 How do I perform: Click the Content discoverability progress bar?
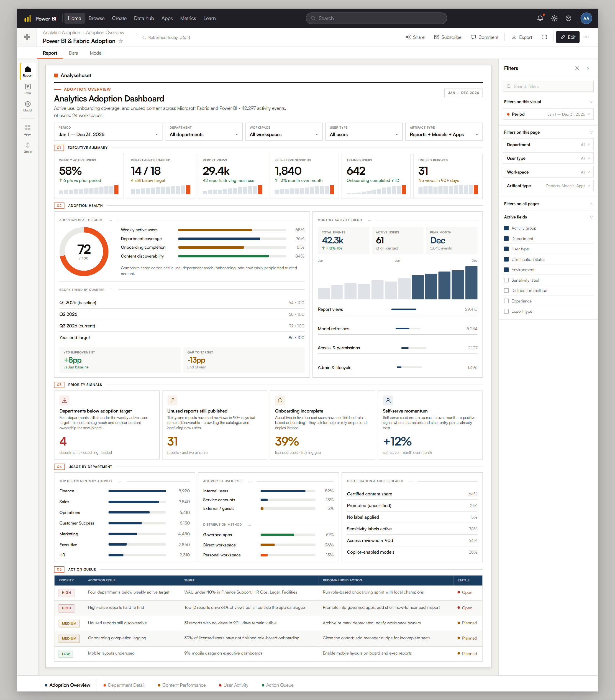point(232,256)
